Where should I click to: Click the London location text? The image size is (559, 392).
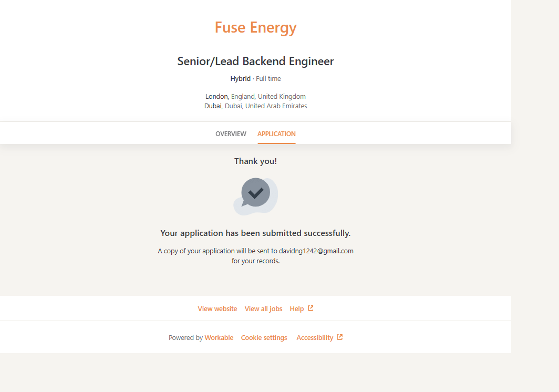coord(216,97)
